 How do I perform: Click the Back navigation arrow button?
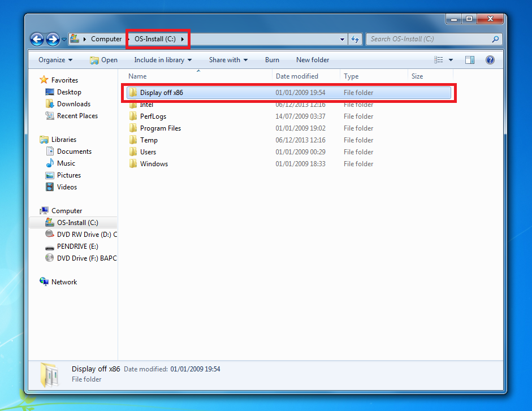click(x=37, y=39)
